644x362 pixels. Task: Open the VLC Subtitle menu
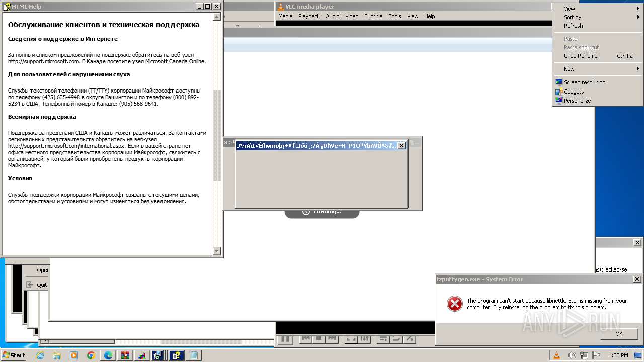pos(373,16)
